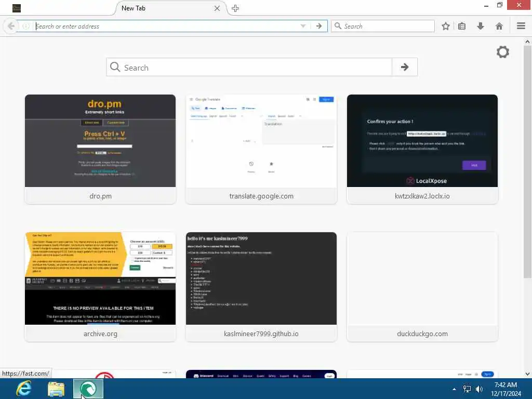Screen dimensions: 532x399
Task: Click the toolbar search box
Action: (x=383, y=26)
